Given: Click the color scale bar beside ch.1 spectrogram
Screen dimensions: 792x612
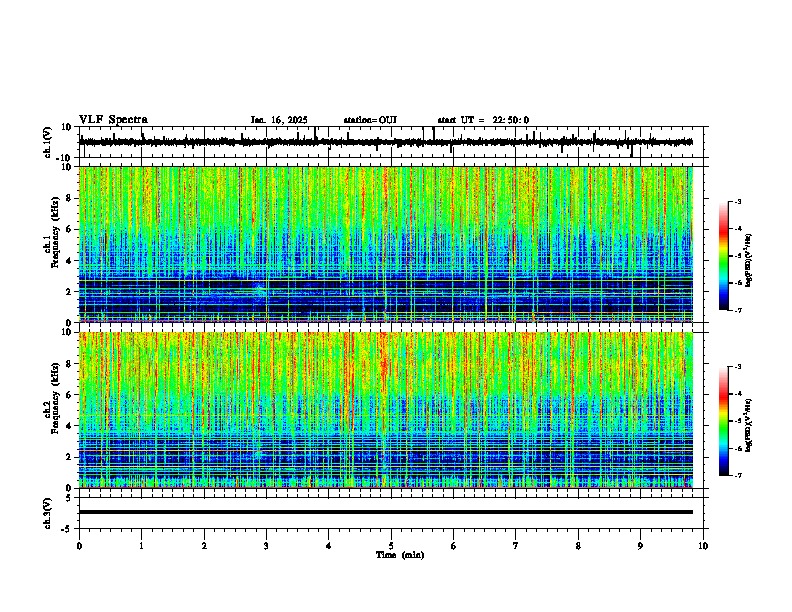Looking at the screenshot, I should 724,256.
